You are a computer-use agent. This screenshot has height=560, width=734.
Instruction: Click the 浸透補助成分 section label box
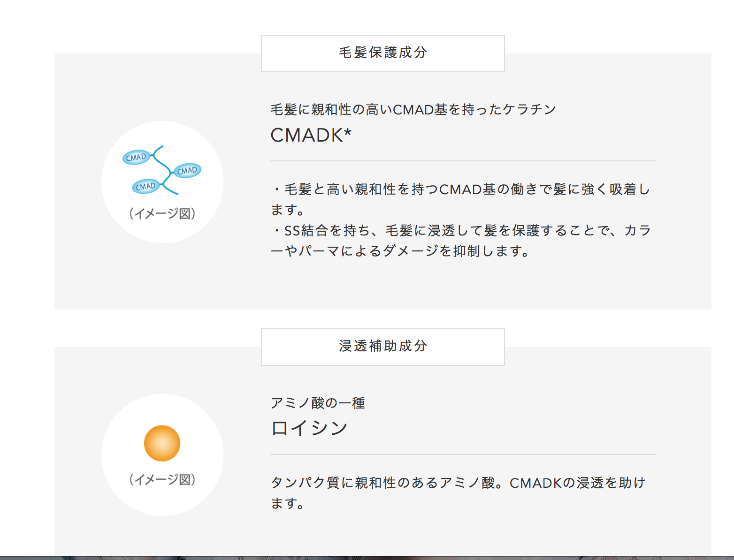pos(382,347)
